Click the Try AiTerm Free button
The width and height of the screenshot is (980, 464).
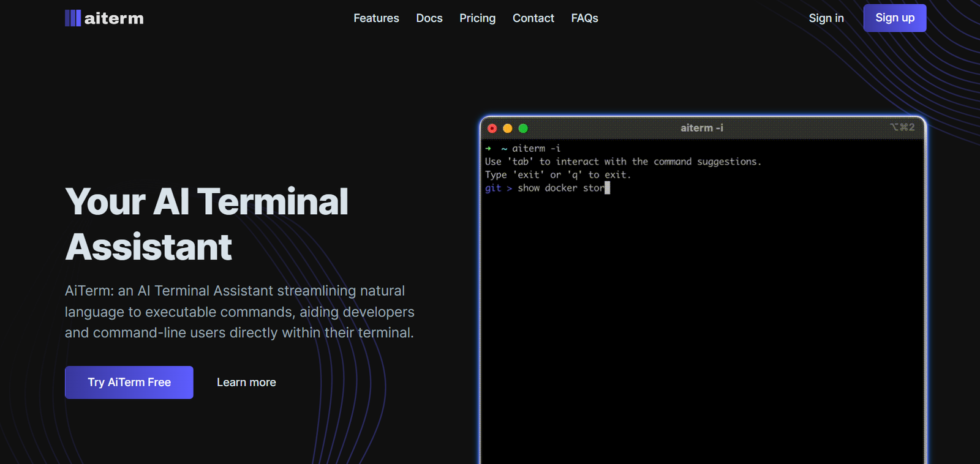pos(129,383)
